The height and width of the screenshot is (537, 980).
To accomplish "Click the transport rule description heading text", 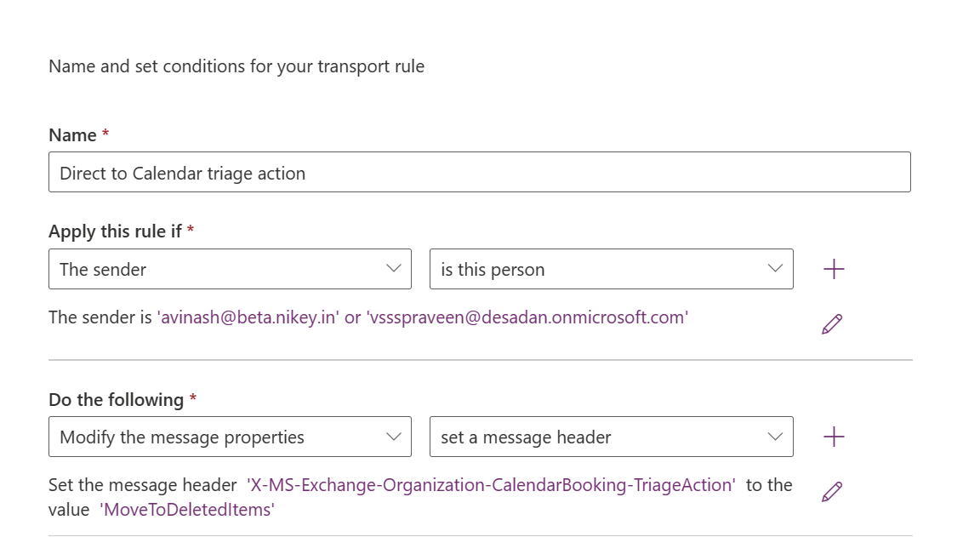I will 236,66.
